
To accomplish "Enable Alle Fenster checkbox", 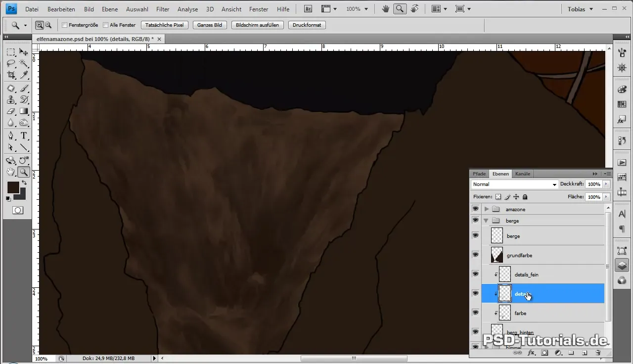I will click(106, 25).
